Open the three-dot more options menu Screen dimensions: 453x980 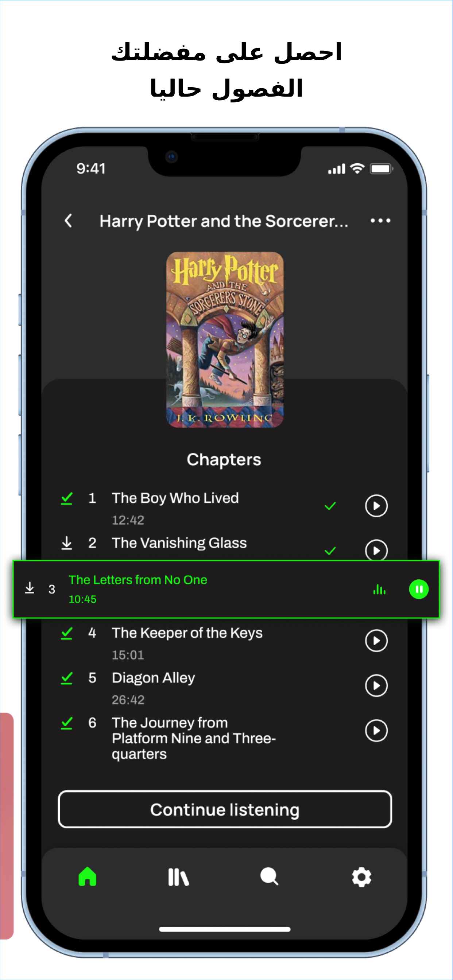click(x=380, y=221)
